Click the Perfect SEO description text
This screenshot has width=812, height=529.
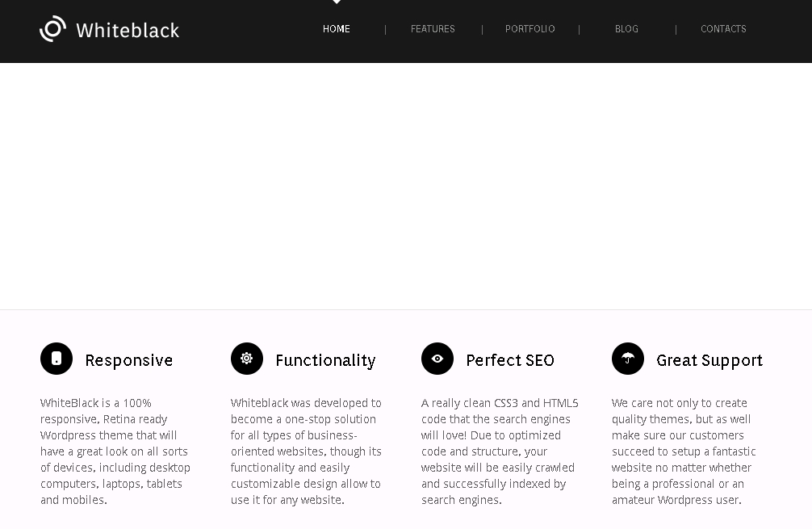(499, 451)
